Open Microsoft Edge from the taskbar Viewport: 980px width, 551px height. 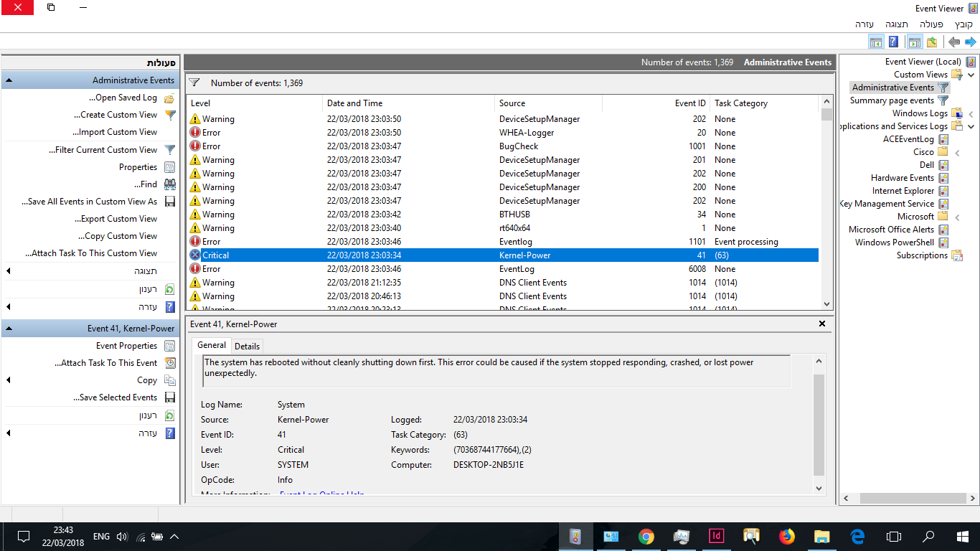pyautogui.click(x=857, y=536)
